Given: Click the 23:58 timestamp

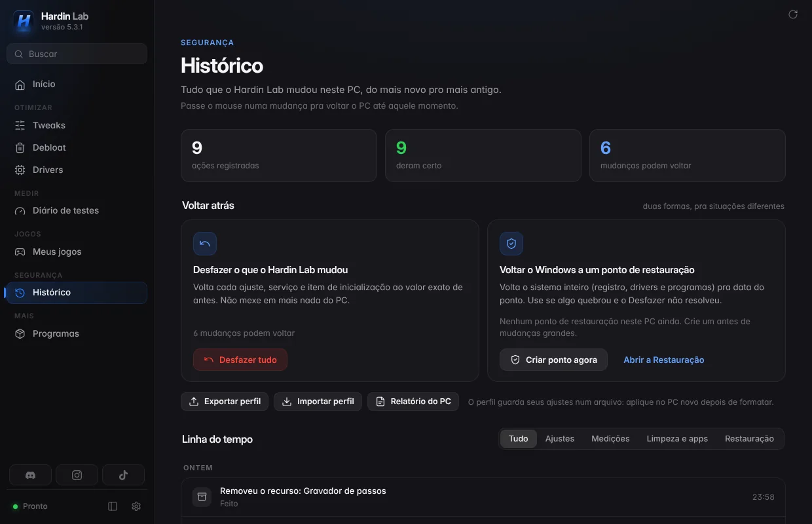Looking at the screenshot, I should tap(764, 497).
